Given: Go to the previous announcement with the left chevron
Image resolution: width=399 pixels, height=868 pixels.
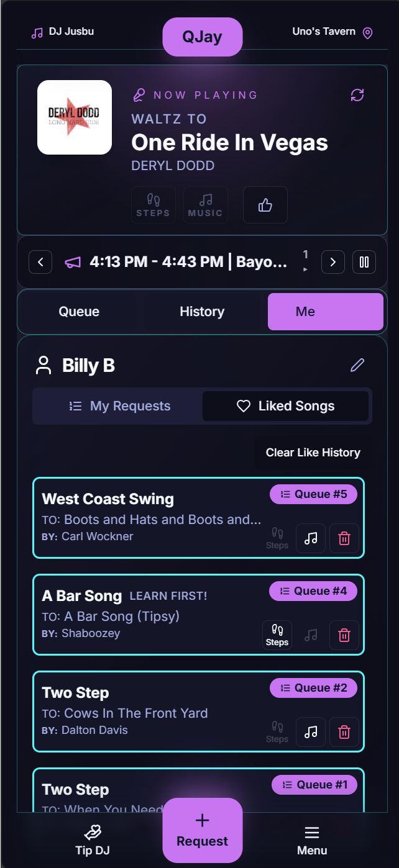Looking at the screenshot, I should point(40,261).
